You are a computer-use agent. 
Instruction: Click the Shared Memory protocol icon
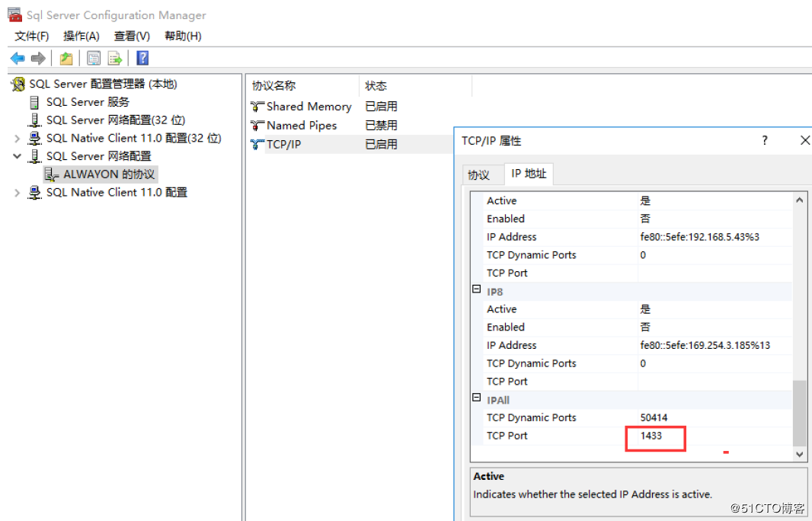[257, 107]
